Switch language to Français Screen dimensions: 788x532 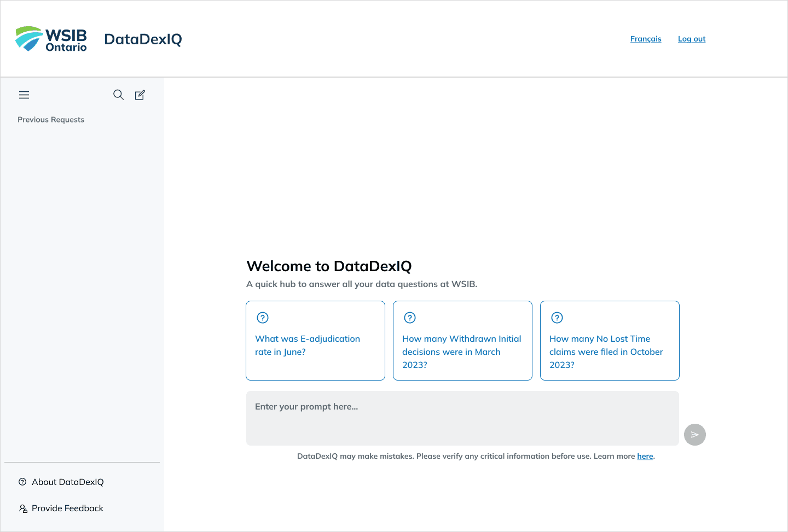click(x=646, y=39)
